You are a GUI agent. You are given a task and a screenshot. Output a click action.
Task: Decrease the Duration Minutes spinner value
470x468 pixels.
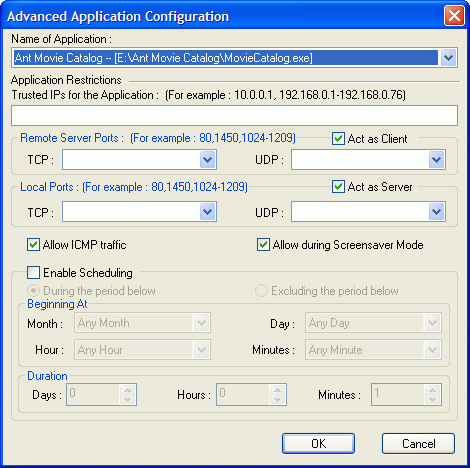(432, 399)
